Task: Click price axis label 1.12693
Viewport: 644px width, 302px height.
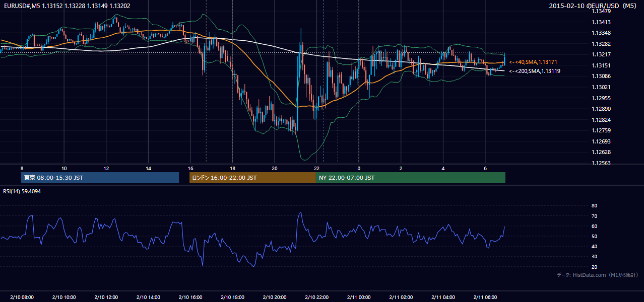Action: 601,141
